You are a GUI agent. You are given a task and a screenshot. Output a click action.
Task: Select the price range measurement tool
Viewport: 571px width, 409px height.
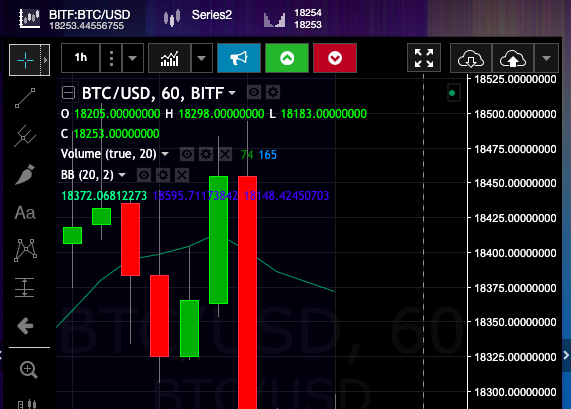click(x=24, y=287)
